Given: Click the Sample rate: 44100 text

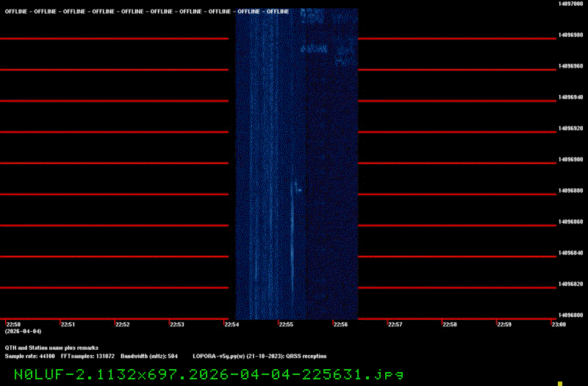Looking at the screenshot, I should 30,356.
